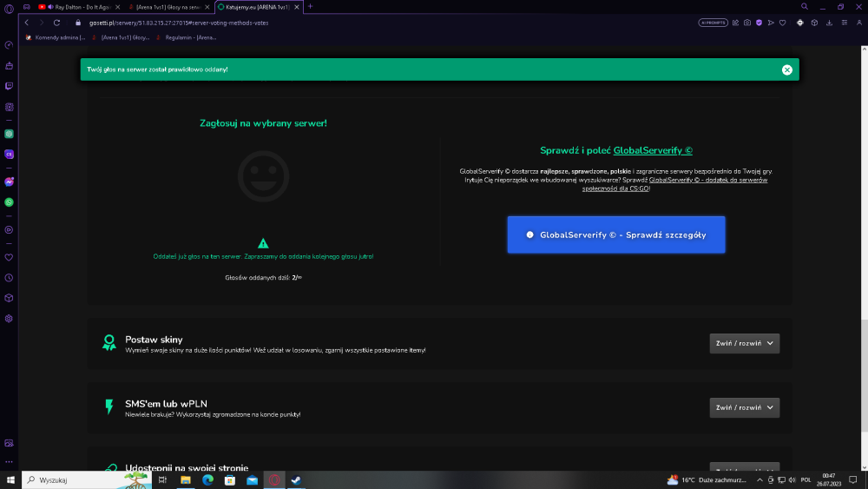Open Bookmarks heart icon in sidebar
The height and width of the screenshot is (489, 868).
9,257
